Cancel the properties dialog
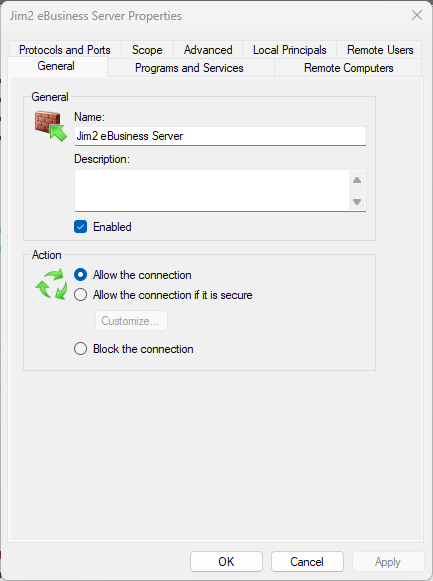Image resolution: width=433 pixels, height=581 pixels. (307, 561)
